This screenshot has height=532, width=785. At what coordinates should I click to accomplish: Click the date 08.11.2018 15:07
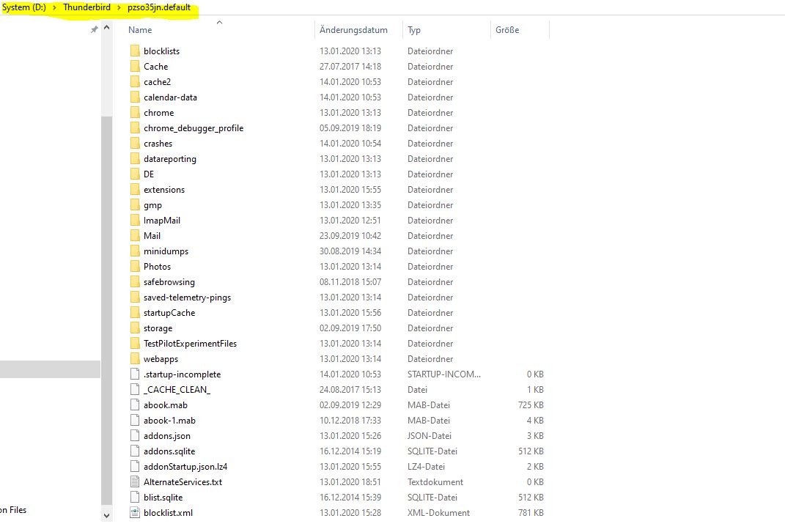point(350,282)
